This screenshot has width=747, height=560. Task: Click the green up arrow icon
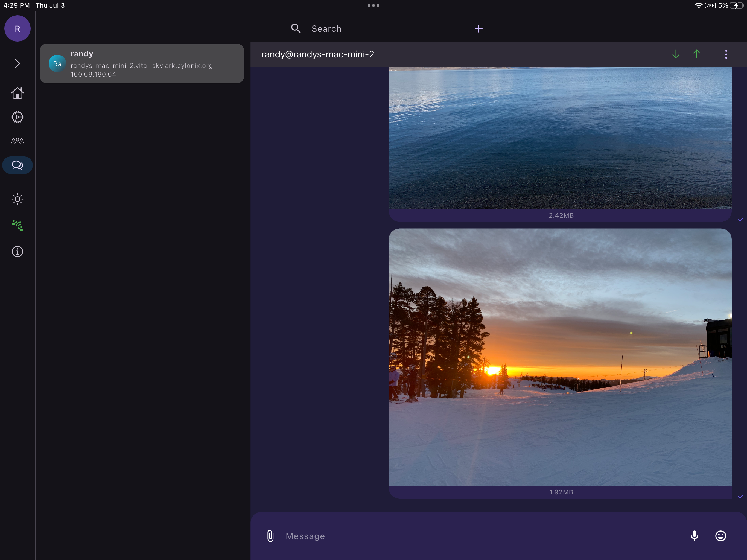coord(697,54)
